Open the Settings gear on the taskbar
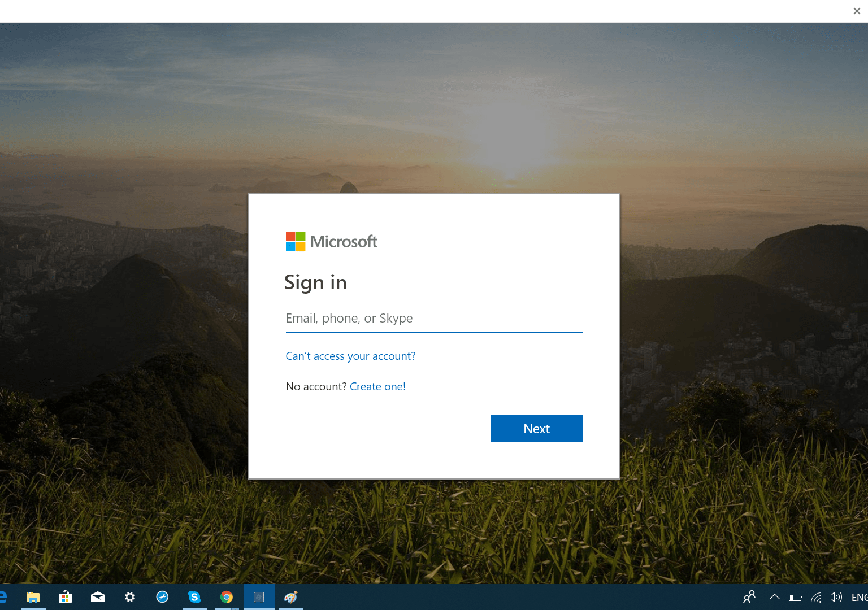The width and height of the screenshot is (868, 610). pyautogui.click(x=129, y=596)
